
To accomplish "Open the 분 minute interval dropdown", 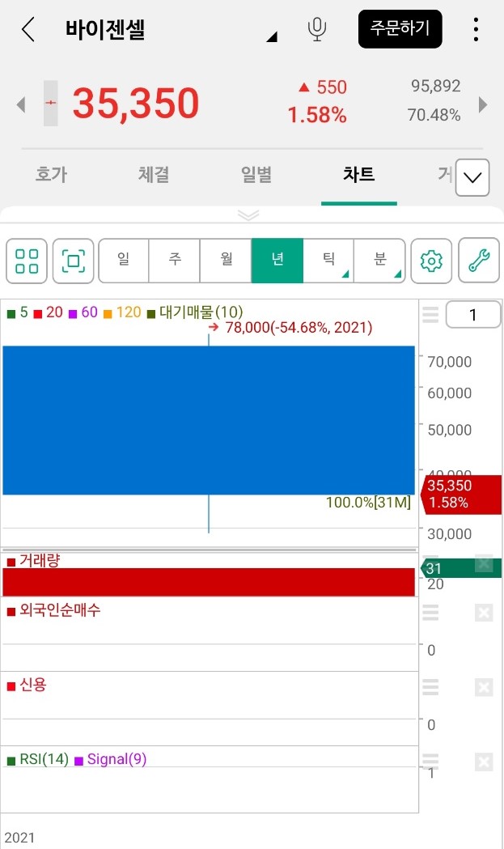I will pyautogui.click(x=379, y=261).
